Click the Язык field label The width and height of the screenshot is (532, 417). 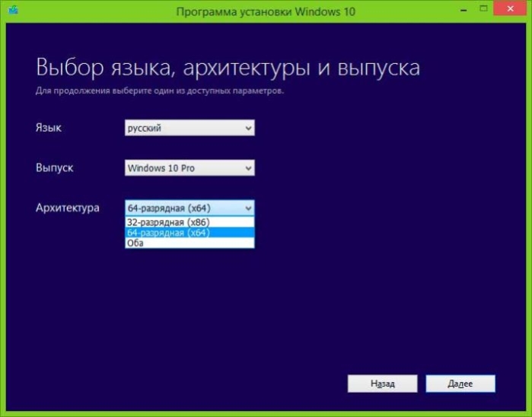[x=49, y=128]
